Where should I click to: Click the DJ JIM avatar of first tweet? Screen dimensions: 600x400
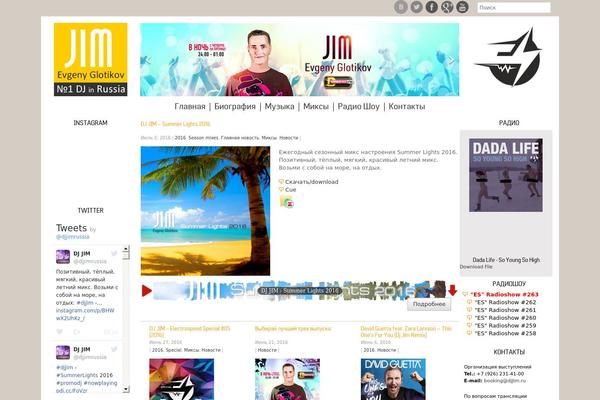pyautogui.click(x=63, y=257)
